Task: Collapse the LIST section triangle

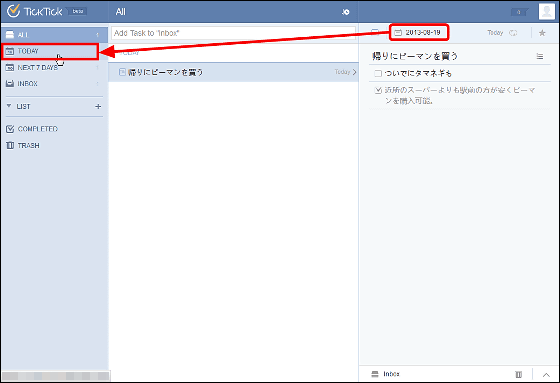Action: 9,106
